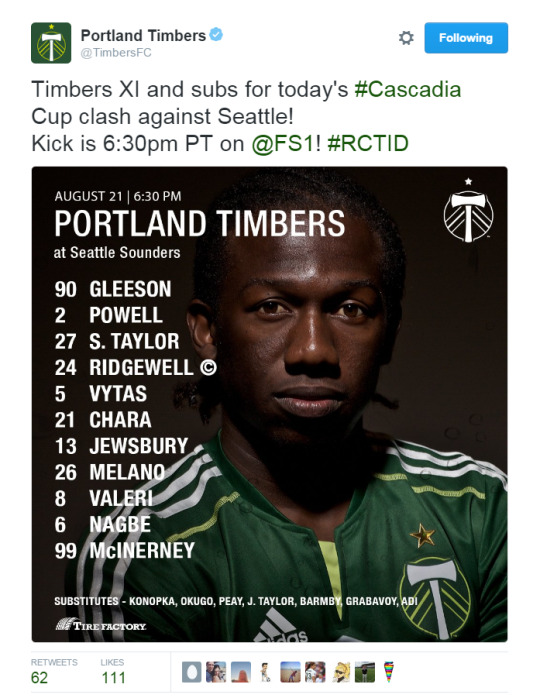Open the @TimbersFC handle
This screenshot has width=540, height=698.
point(116,53)
